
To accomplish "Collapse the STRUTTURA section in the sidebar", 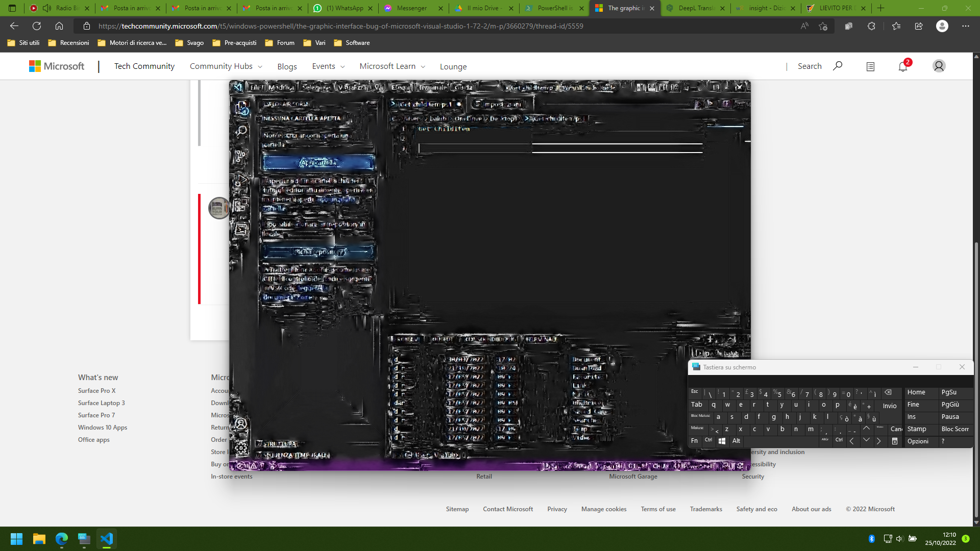I will point(278,443).
